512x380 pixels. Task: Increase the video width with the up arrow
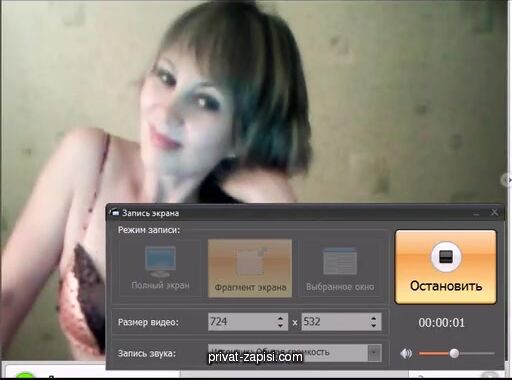280,318
